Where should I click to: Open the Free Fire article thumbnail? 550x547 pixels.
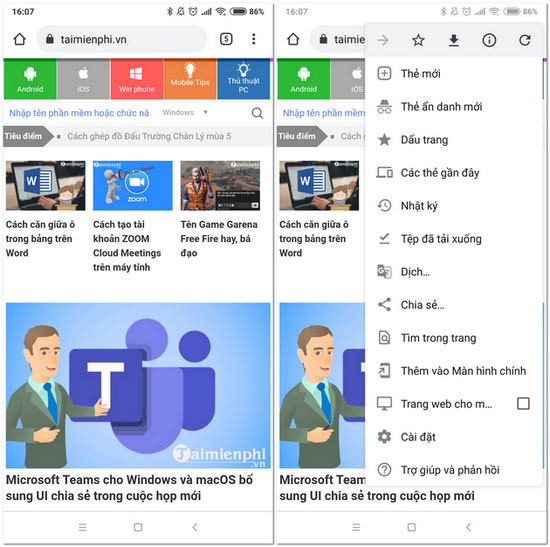click(220, 186)
